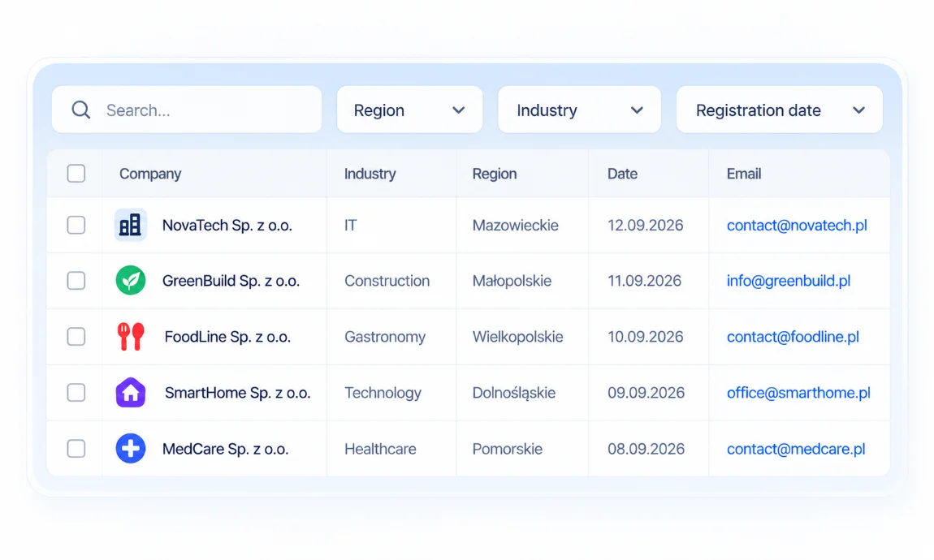The image size is (934, 560).
Task: Click the MedCare plus logo icon
Action: (x=131, y=448)
